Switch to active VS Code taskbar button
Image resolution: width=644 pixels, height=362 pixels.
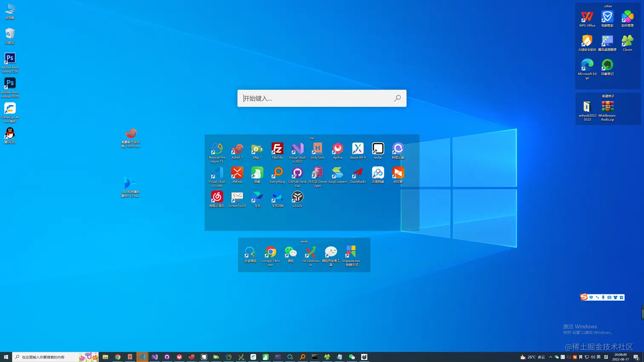pos(142,357)
